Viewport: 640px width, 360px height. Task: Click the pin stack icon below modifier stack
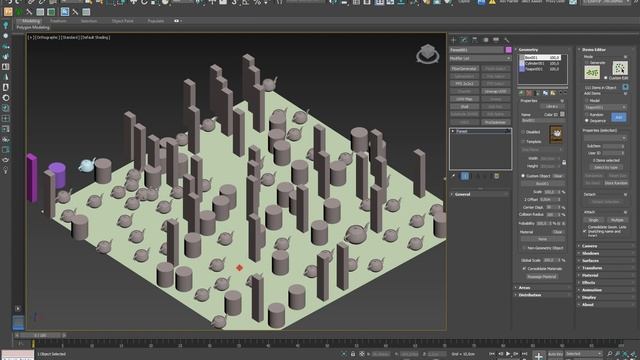click(453, 176)
